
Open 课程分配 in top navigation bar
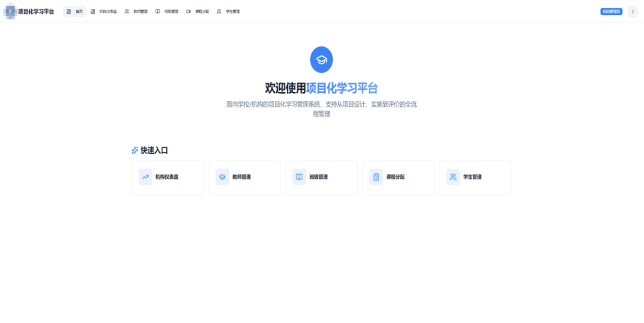pos(197,11)
